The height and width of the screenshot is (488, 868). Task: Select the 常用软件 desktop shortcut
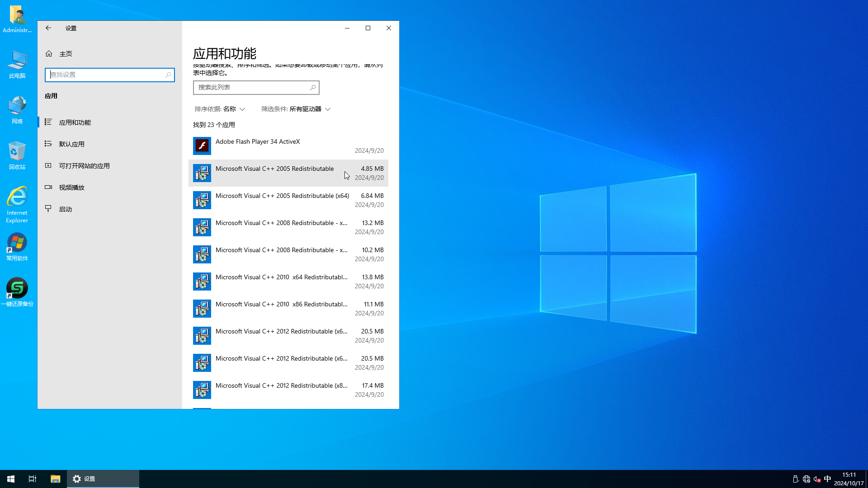click(17, 247)
